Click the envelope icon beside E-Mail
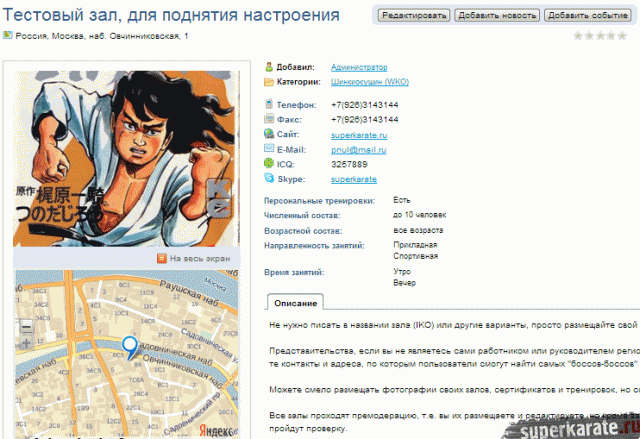The image size is (640, 439). (269, 148)
